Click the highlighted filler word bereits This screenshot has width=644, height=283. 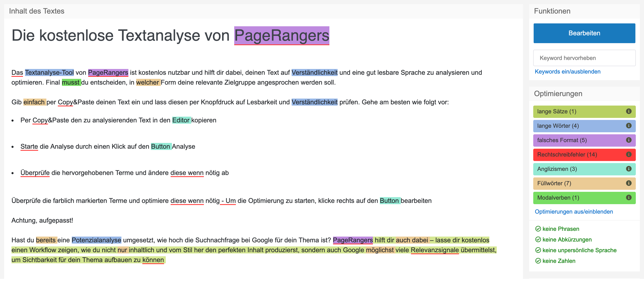point(46,240)
